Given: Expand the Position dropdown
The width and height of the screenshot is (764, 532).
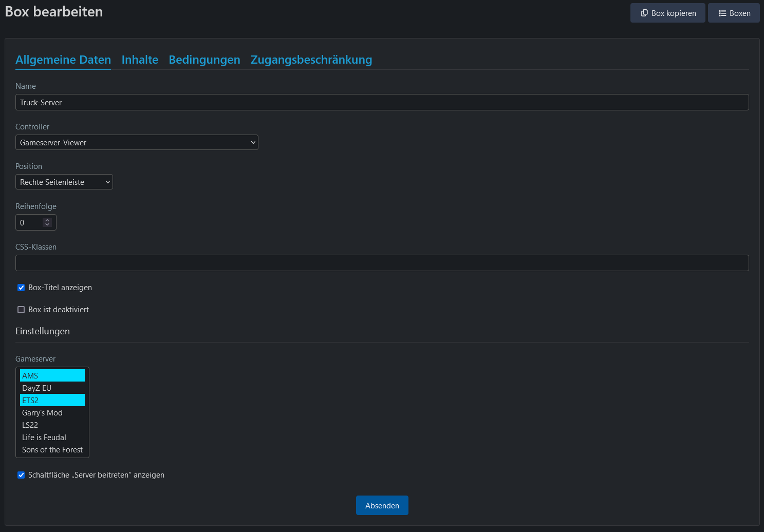Looking at the screenshot, I should 64,182.
